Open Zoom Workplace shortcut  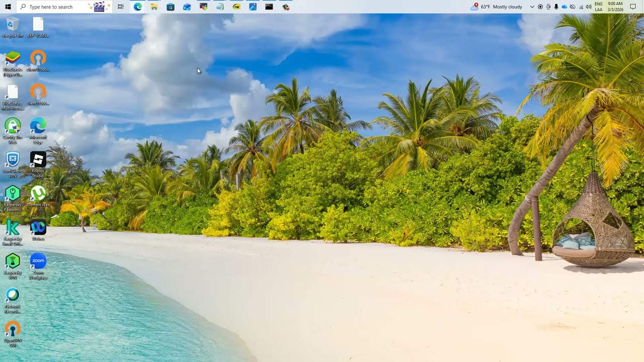(38, 266)
